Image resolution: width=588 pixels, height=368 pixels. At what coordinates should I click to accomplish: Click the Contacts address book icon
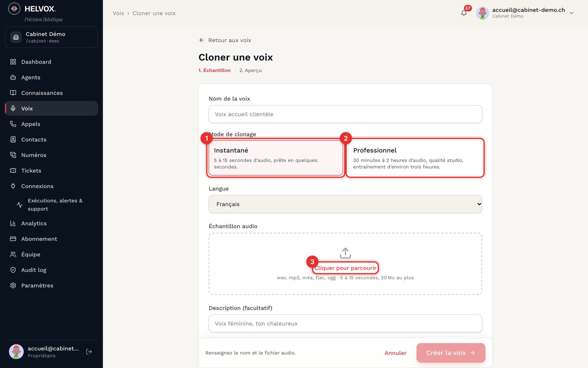[x=13, y=139]
